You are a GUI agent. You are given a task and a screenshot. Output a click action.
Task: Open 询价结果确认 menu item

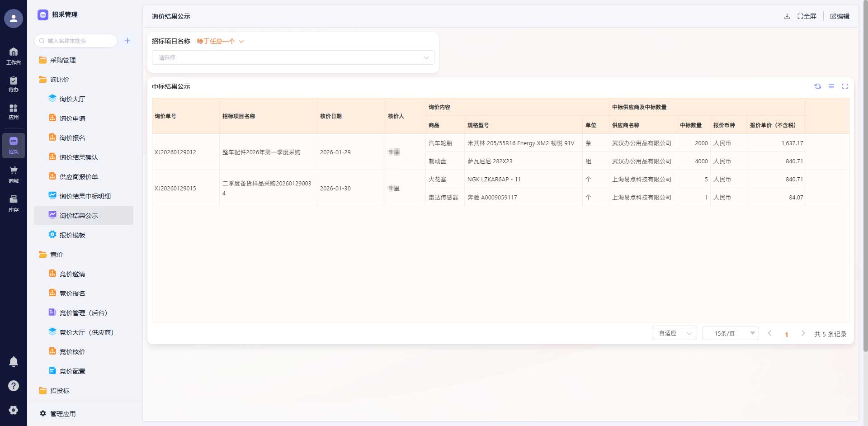point(84,157)
